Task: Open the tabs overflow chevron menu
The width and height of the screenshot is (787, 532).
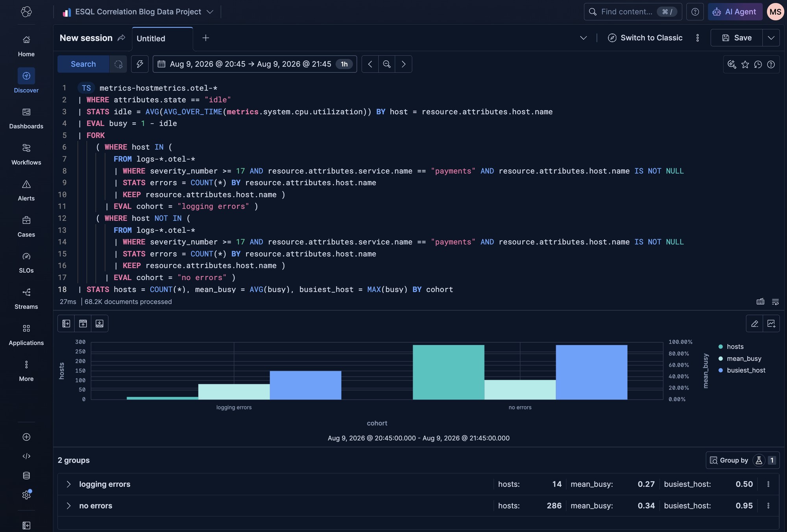Action: click(584, 38)
